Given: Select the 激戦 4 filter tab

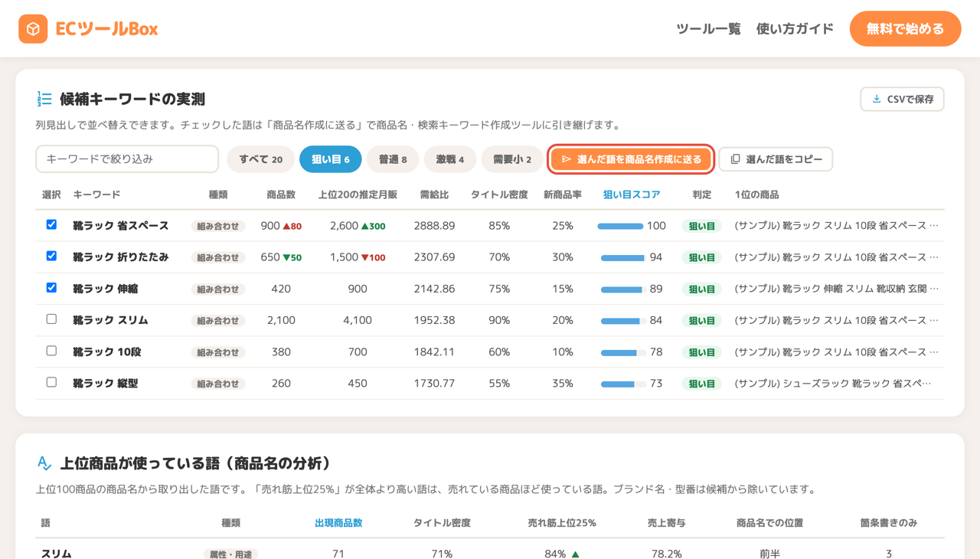Looking at the screenshot, I should pos(450,159).
